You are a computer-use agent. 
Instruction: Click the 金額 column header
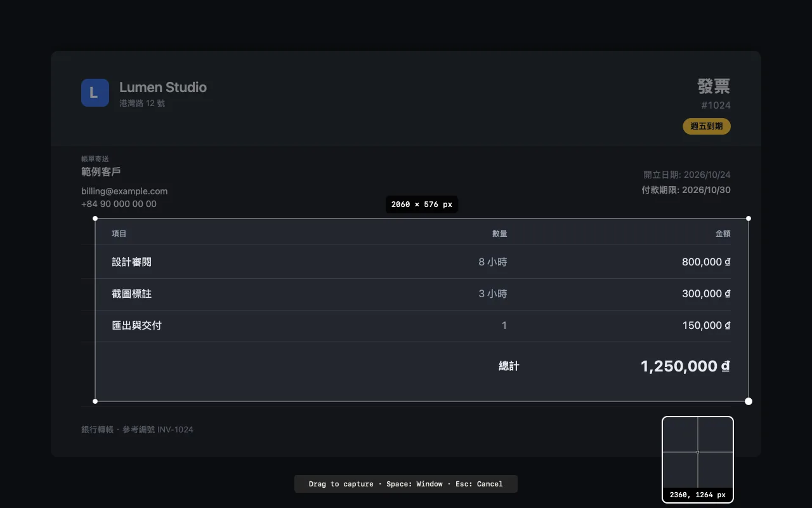723,234
